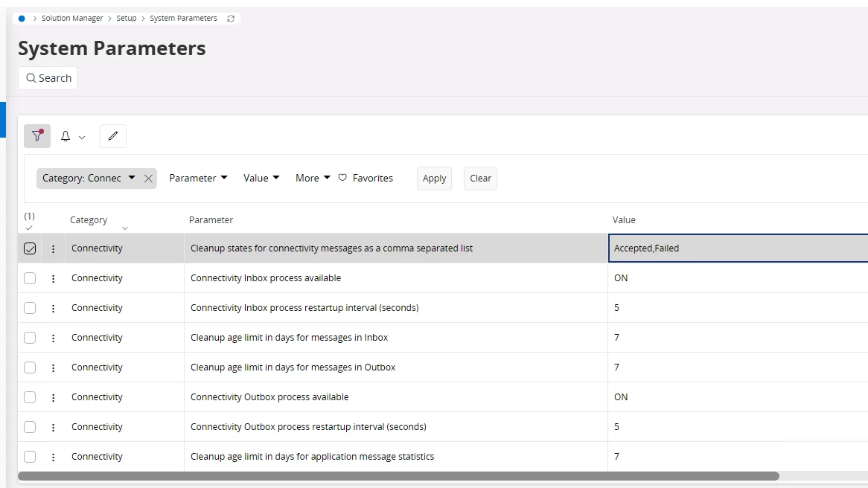Viewport: 868px width, 488px height.
Task: Go to Solution Manager breadcrumb
Action: coord(72,19)
